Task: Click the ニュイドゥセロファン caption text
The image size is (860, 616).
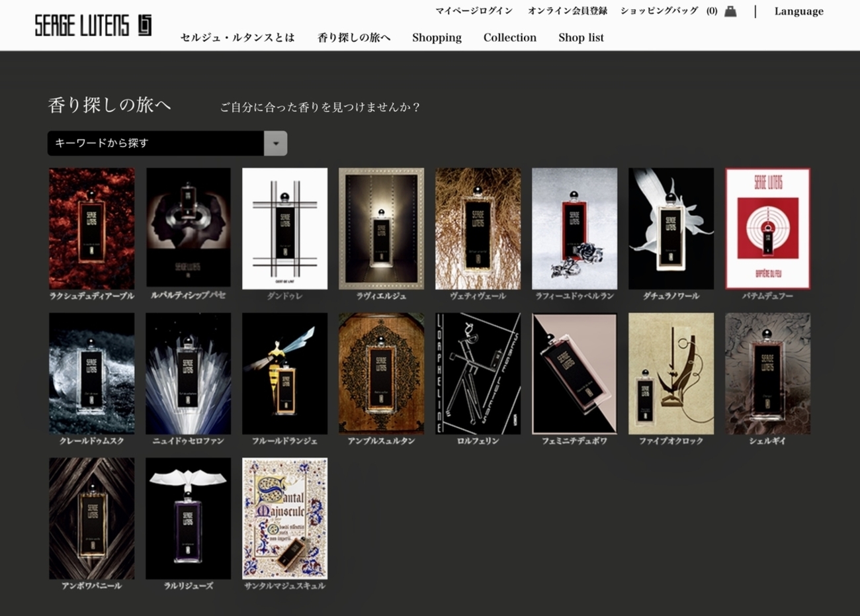Action: click(188, 441)
